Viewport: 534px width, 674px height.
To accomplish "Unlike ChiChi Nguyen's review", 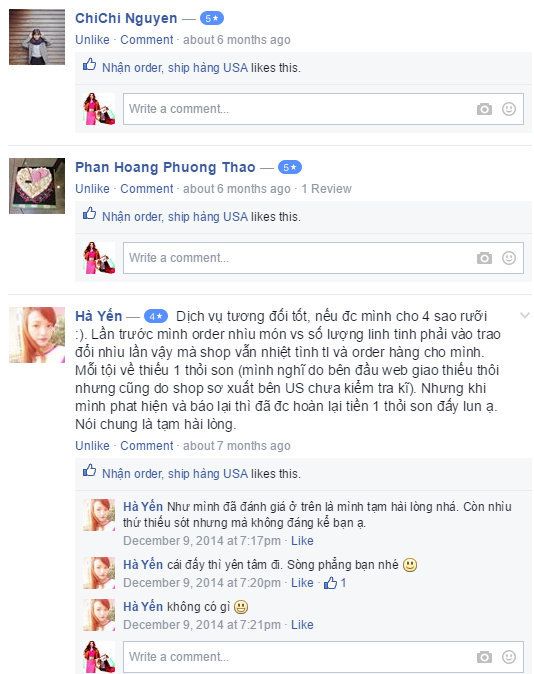I will point(92,40).
